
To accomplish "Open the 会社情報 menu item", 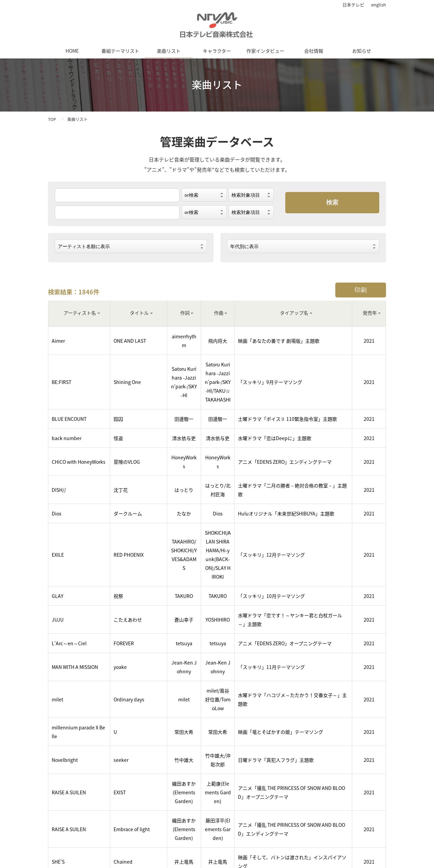I will [x=314, y=51].
